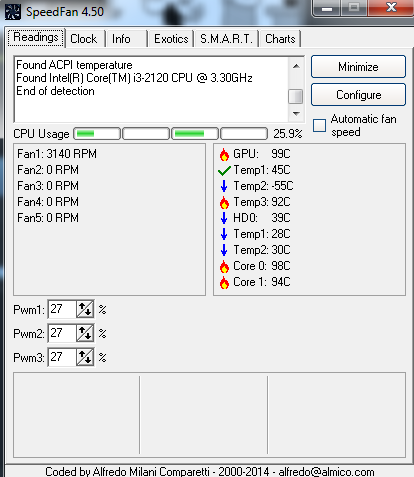Click the Minimize button in the panel
Image resolution: width=414 pixels, height=477 pixels.
pos(358,67)
